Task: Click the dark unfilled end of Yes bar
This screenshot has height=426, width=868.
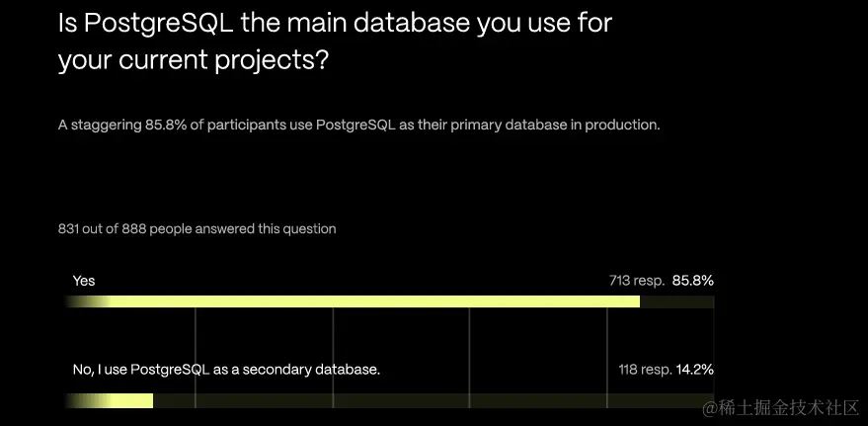Action: [x=677, y=301]
